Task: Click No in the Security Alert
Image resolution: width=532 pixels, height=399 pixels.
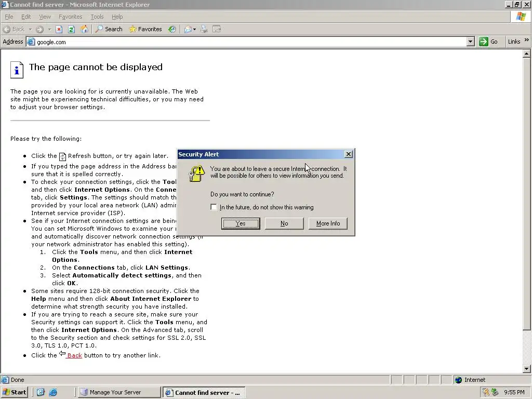Action: pyautogui.click(x=284, y=223)
